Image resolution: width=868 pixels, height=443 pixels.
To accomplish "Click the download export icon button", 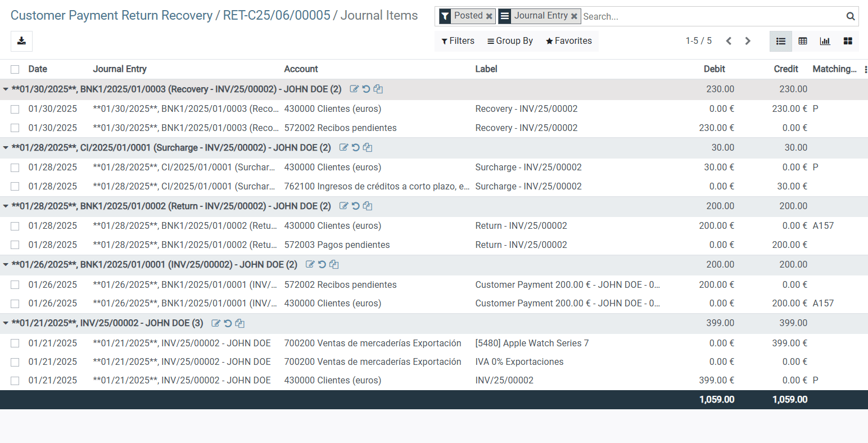I will coord(21,41).
